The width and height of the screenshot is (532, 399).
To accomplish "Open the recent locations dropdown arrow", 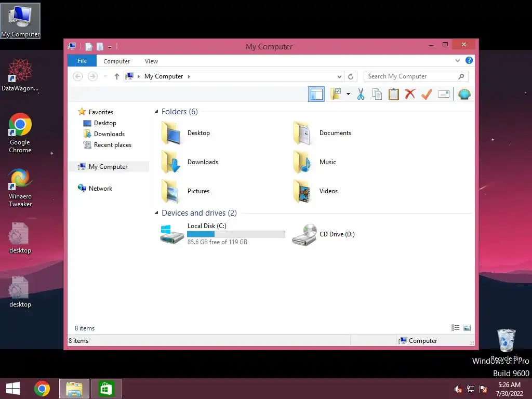I will click(105, 76).
